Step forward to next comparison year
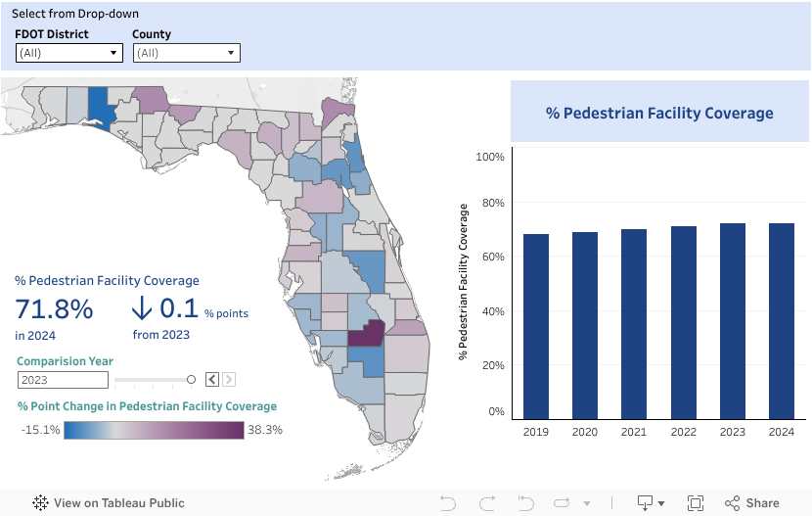Screen dimensions: 812x516 click(228, 380)
